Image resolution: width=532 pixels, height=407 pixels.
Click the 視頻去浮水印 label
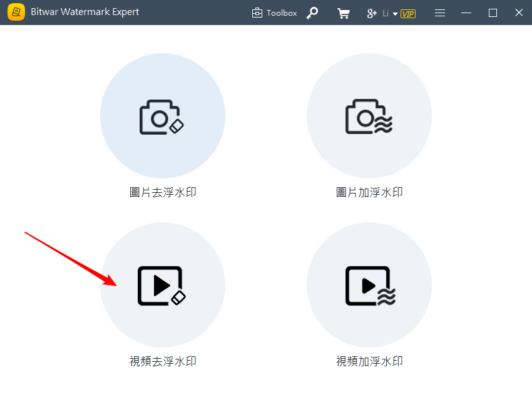coord(163,361)
